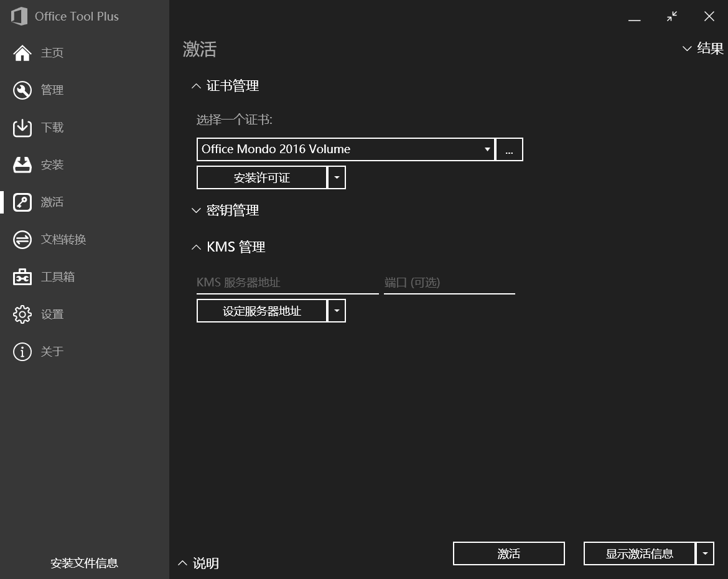Open the 工具箱 toolbox icon
This screenshot has width=728, height=579.
pyautogui.click(x=22, y=277)
